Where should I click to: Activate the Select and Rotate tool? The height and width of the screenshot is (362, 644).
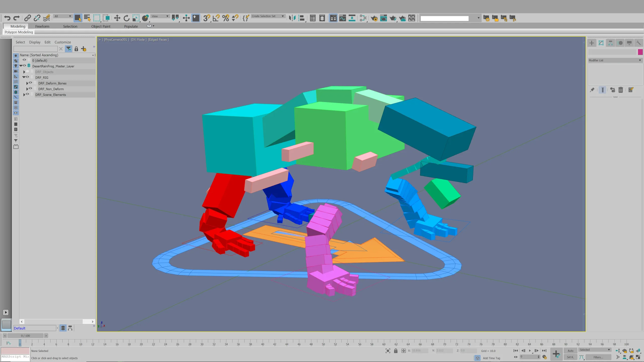point(127,18)
